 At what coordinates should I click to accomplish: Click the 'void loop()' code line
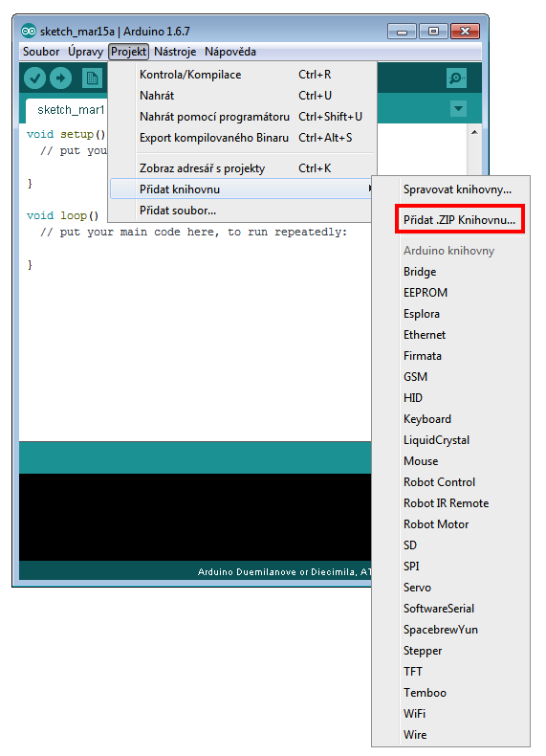63,215
